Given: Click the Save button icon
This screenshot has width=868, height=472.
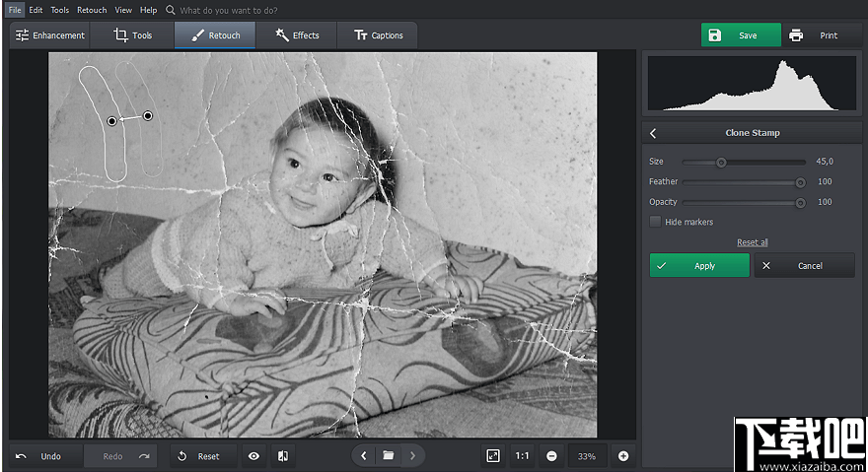Looking at the screenshot, I should pos(715,35).
